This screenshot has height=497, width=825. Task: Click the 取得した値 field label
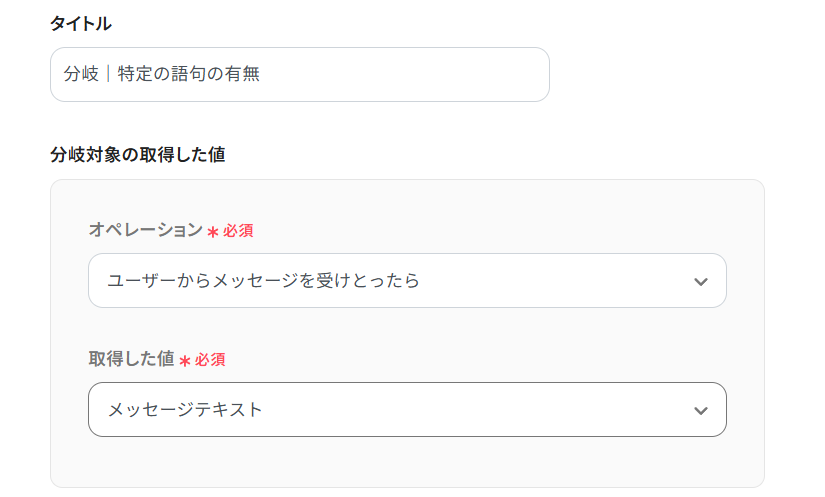[131, 359]
